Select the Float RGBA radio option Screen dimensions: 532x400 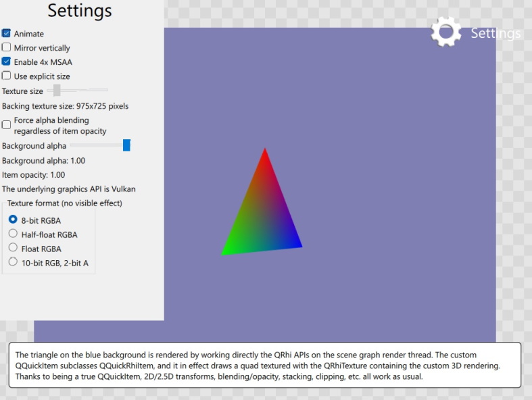pos(13,248)
